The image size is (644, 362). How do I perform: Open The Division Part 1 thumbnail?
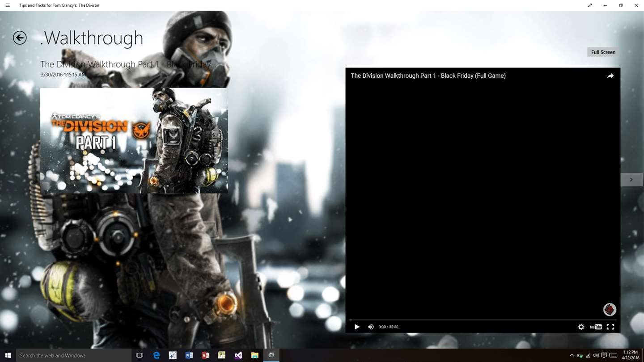[x=134, y=140]
